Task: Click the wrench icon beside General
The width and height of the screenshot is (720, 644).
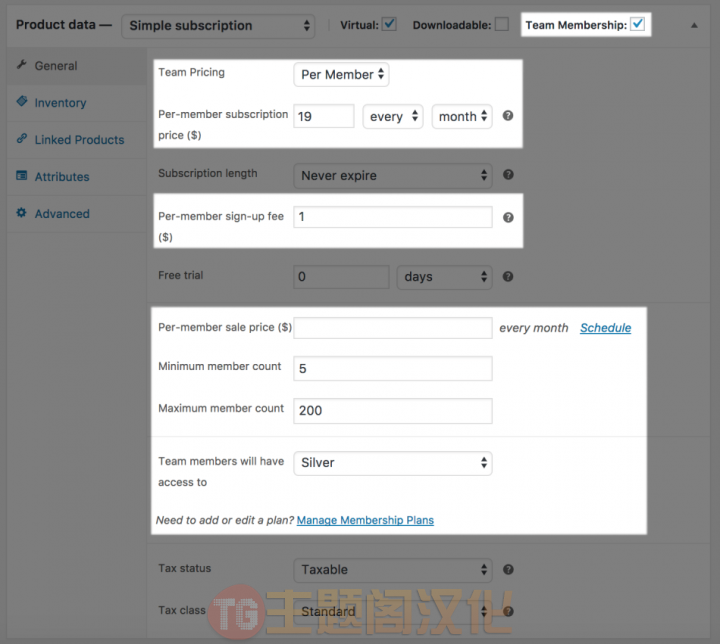Action: click(22, 64)
